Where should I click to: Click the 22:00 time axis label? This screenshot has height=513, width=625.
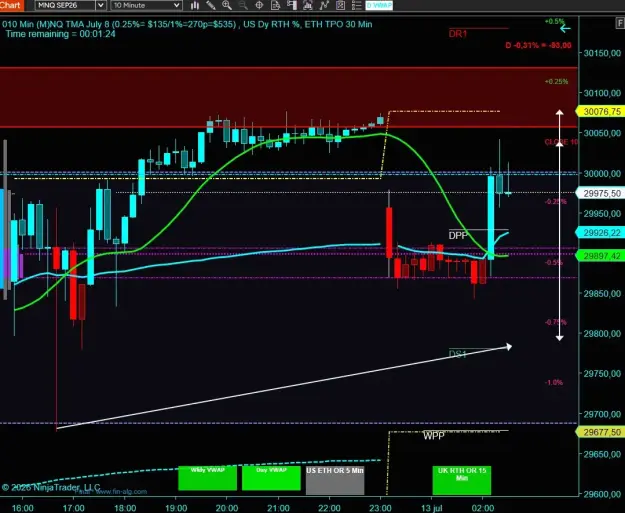[329, 508]
